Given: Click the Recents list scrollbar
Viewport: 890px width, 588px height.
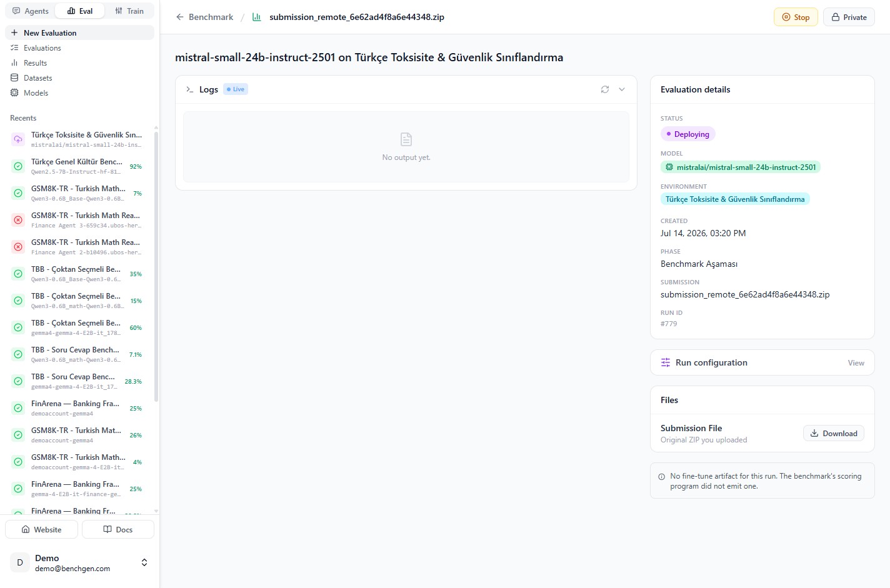Looking at the screenshot, I should [x=156, y=266].
